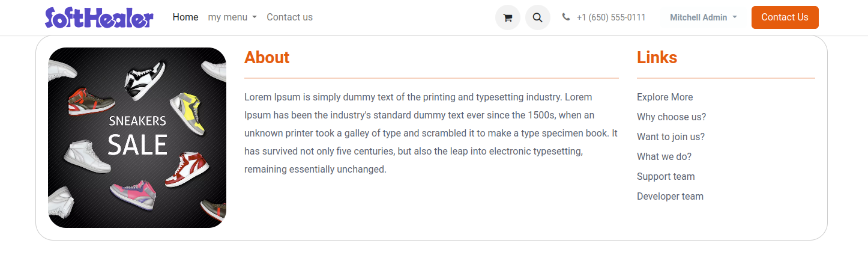Click the search magnifier icon
Screen dimensions: 868x270
[538, 17]
